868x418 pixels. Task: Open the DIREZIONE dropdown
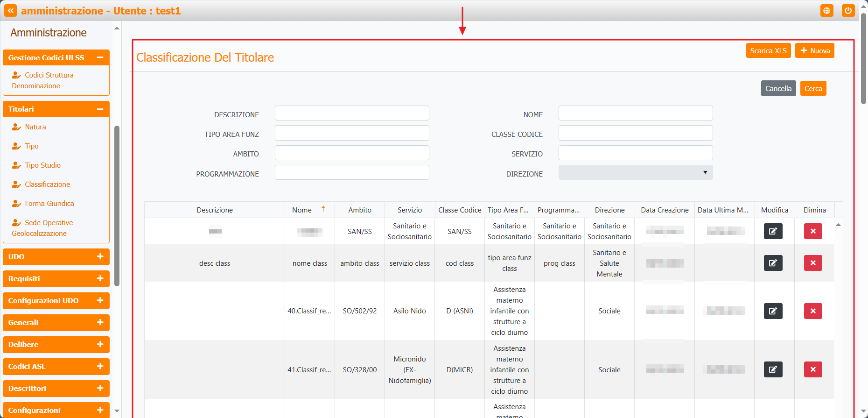pyautogui.click(x=635, y=172)
